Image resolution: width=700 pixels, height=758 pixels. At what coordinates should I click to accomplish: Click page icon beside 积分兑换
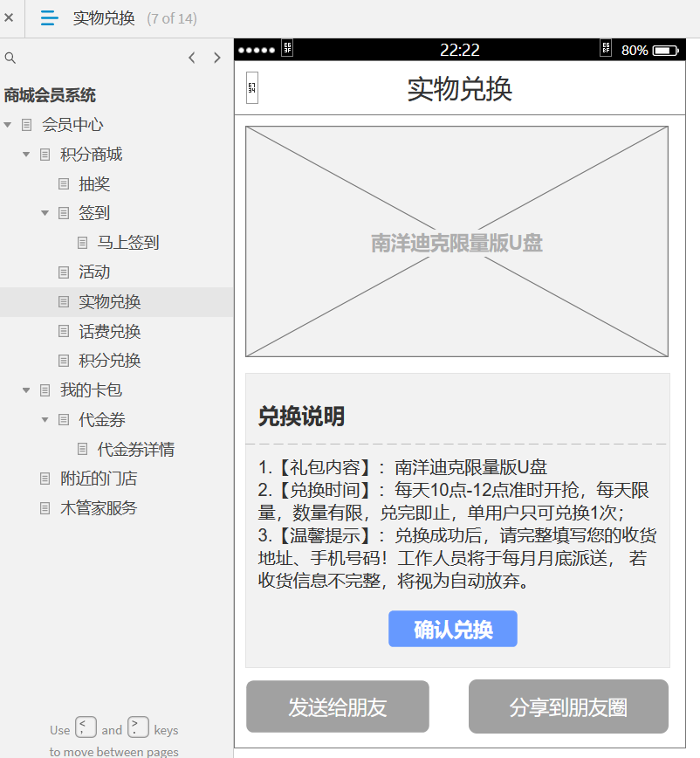(64, 361)
